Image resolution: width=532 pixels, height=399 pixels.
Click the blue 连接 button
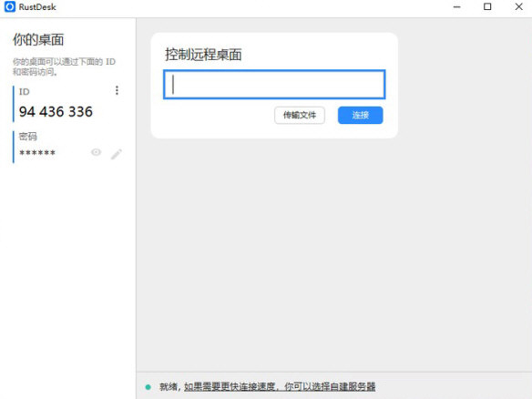[x=361, y=116]
